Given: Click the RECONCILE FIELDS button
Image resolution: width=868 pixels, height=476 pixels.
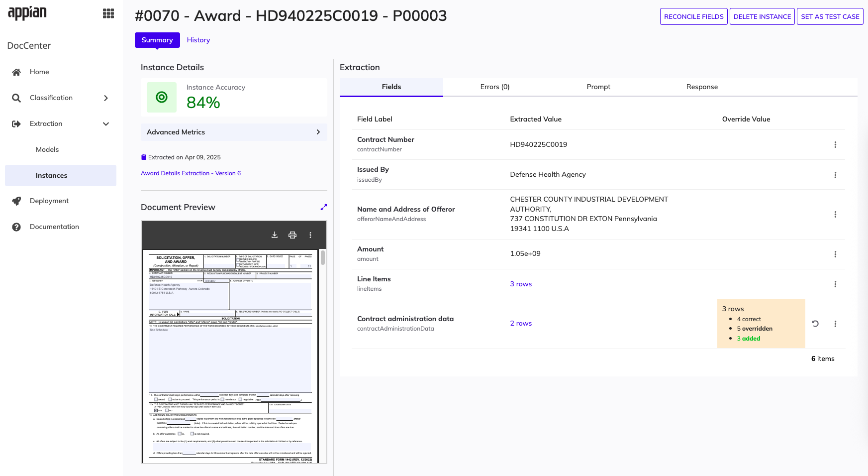Looking at the screenshot, I should pos(694,16).
